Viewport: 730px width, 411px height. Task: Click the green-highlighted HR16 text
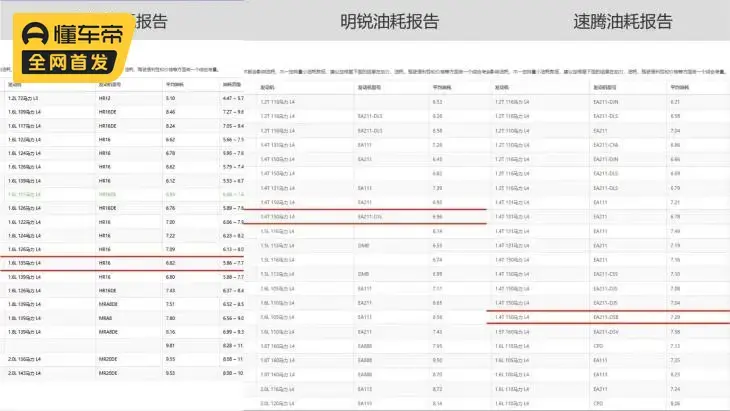pyautogui.click(x=105, y=194)
